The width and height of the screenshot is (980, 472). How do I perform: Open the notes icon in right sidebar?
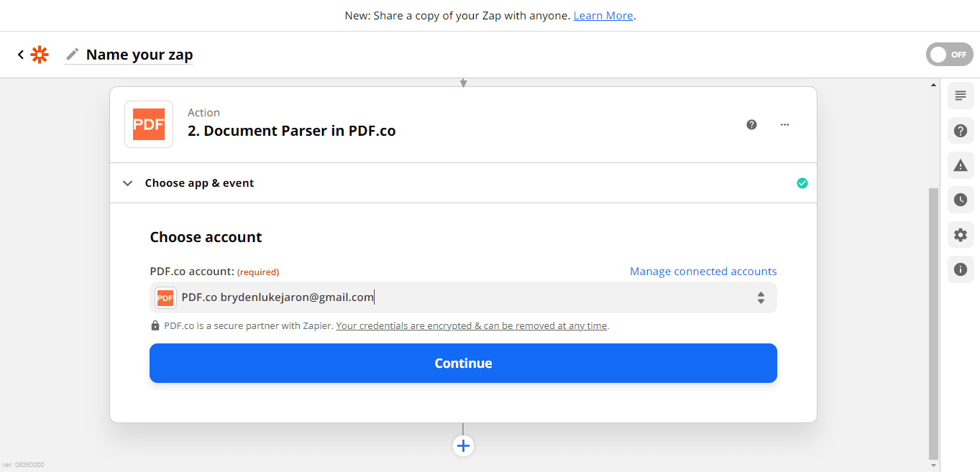click(961, 96)
